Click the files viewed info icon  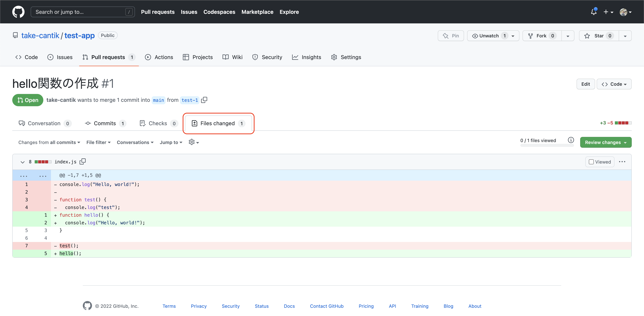click(x=571, y=140)
